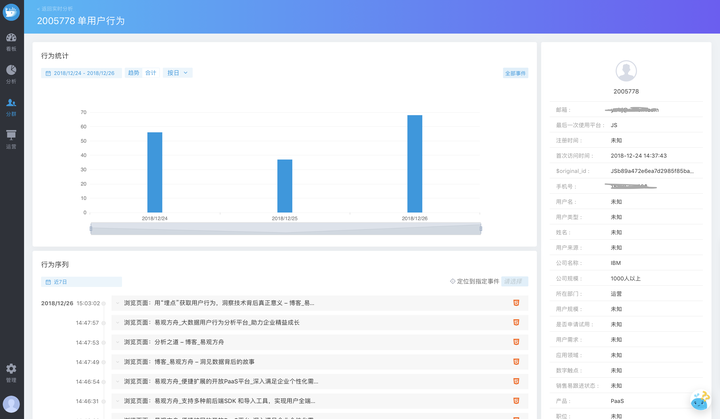Screen dimensions: 720x419
Task: Click the last-used platform value JS
Action: (613, 125)
